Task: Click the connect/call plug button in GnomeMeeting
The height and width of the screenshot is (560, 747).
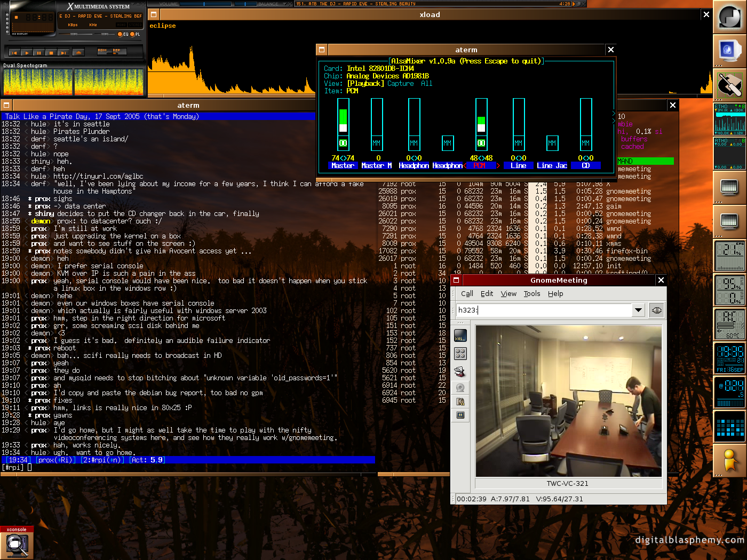Action: pyautogui.click(x=657, y=310)
